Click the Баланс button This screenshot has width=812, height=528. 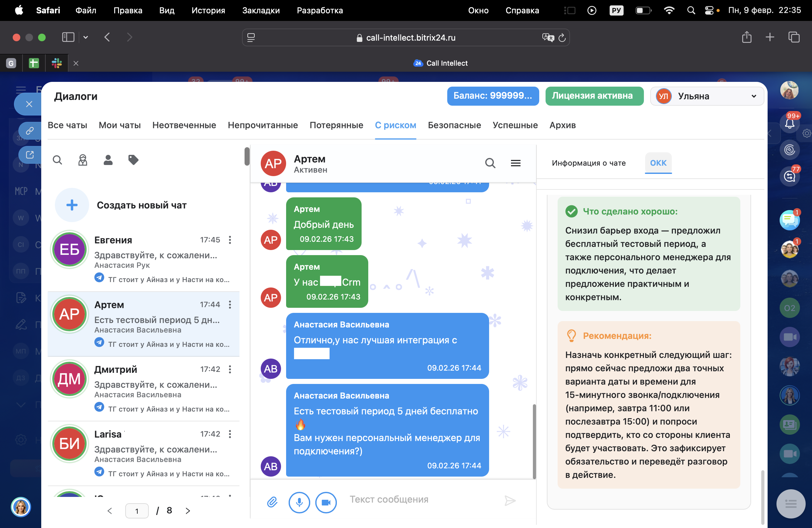point(493,96)
